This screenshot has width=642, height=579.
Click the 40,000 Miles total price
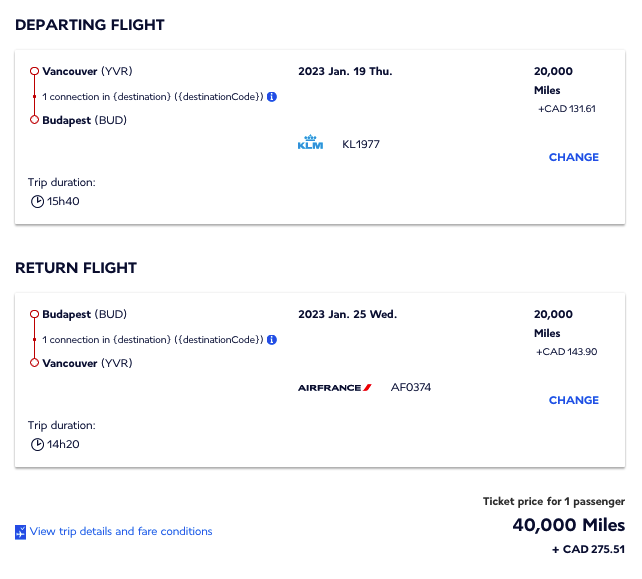click(x=568, y=525)
